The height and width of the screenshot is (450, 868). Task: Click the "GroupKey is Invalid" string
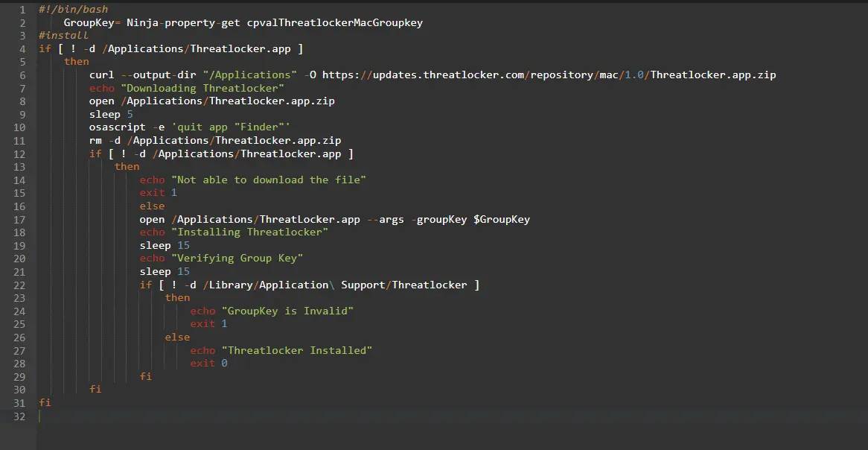click(287, 311)
